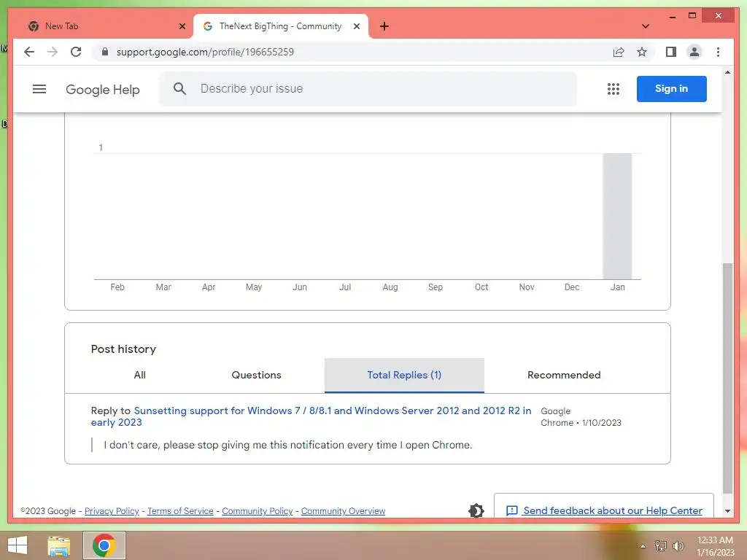
Task: Open the network status tray icon
Action: coord(660,545)
